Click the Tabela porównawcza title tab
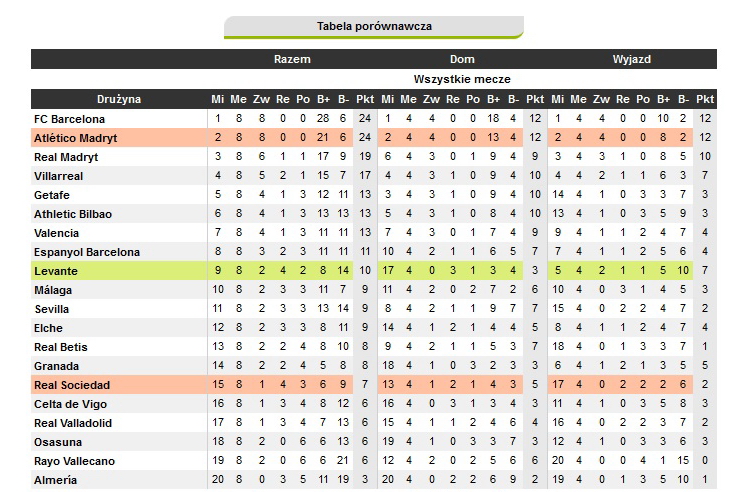Image resolution: width=750 pixels, height=492 pixels. tap(374, 26)
